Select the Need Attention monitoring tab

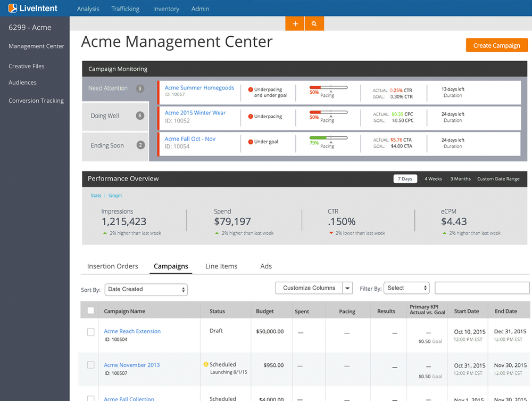click(115, 88)
